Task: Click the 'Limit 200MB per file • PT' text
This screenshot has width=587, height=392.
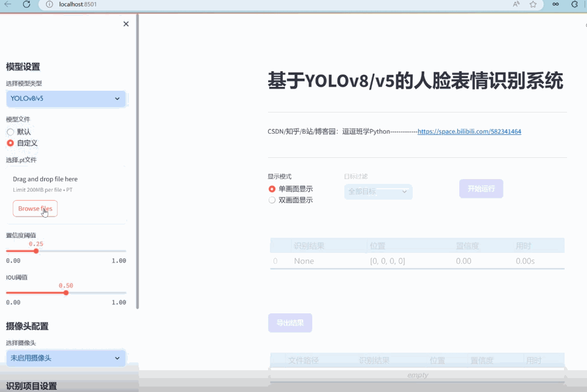Action: click(x=43, y=190)
